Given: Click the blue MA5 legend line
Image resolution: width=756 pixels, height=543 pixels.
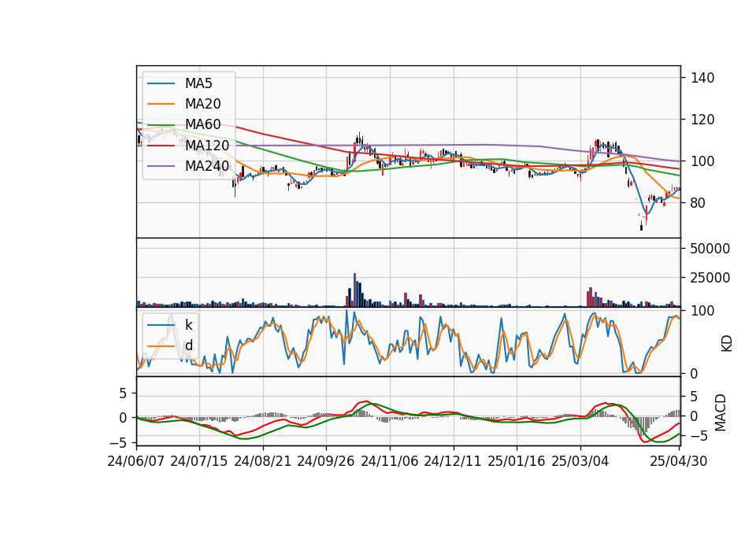Looking at the screenshot, I should (x=161, y=84).
